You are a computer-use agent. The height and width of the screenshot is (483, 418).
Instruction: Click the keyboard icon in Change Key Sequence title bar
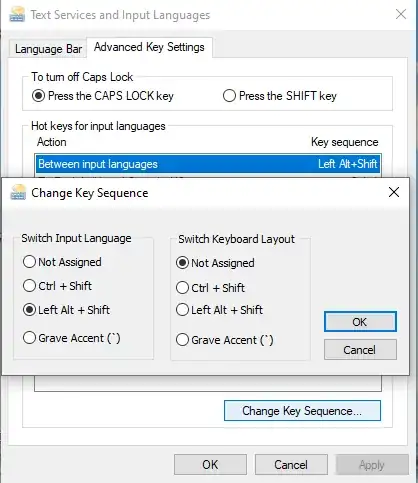(18, 192)
